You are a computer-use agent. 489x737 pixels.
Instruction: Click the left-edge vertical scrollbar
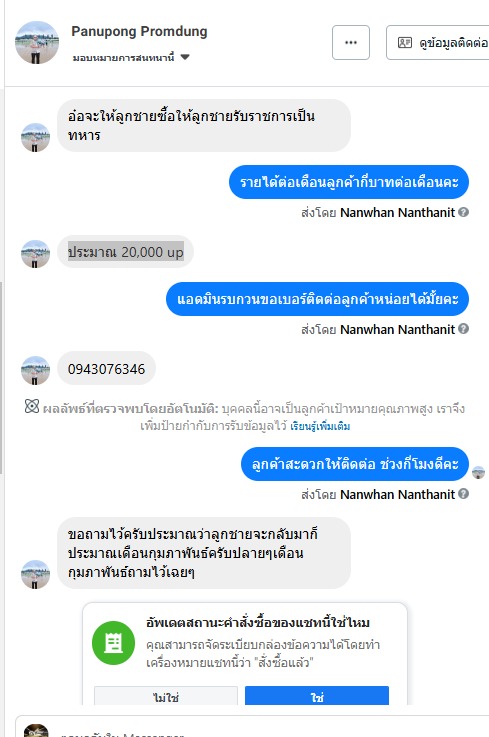coord(1,378)
